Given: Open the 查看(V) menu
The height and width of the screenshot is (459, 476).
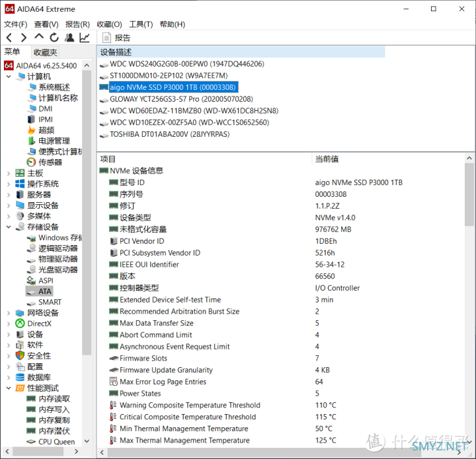Looking at the screenshot, I should coord(46,24).
